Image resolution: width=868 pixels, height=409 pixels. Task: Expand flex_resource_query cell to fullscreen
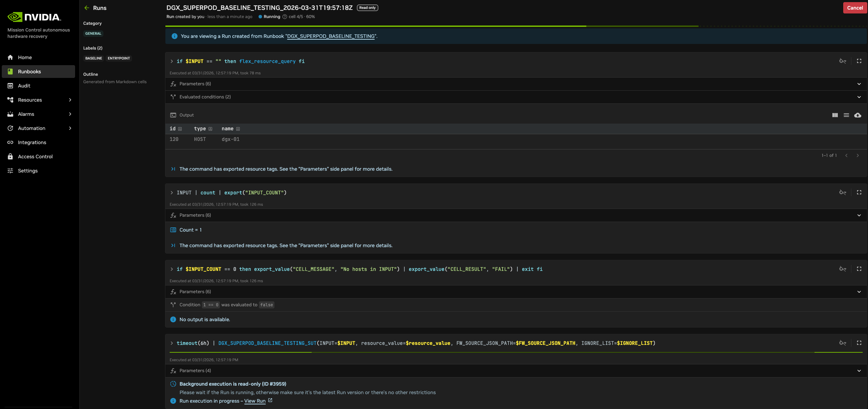859,61
